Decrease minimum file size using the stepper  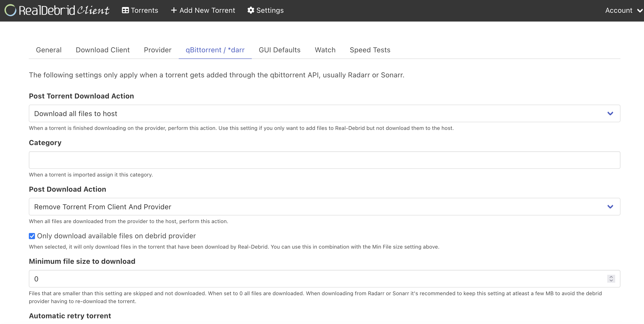point(611,280)
